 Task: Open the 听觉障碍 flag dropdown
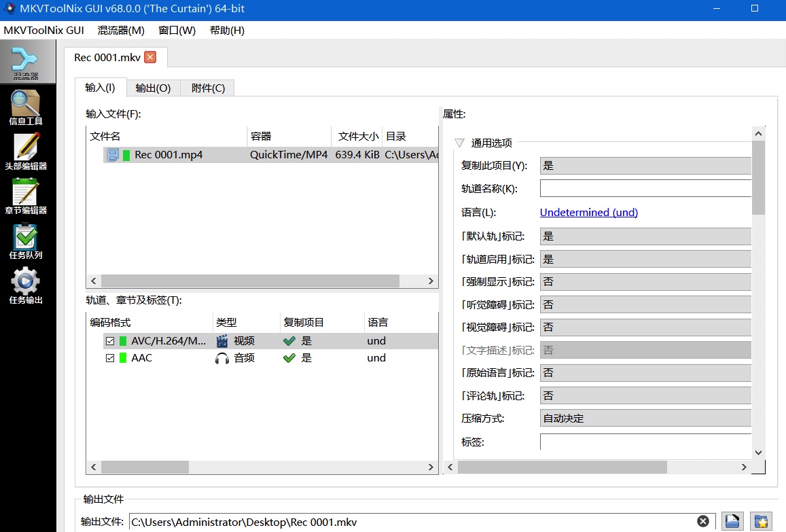pos(645,304)
